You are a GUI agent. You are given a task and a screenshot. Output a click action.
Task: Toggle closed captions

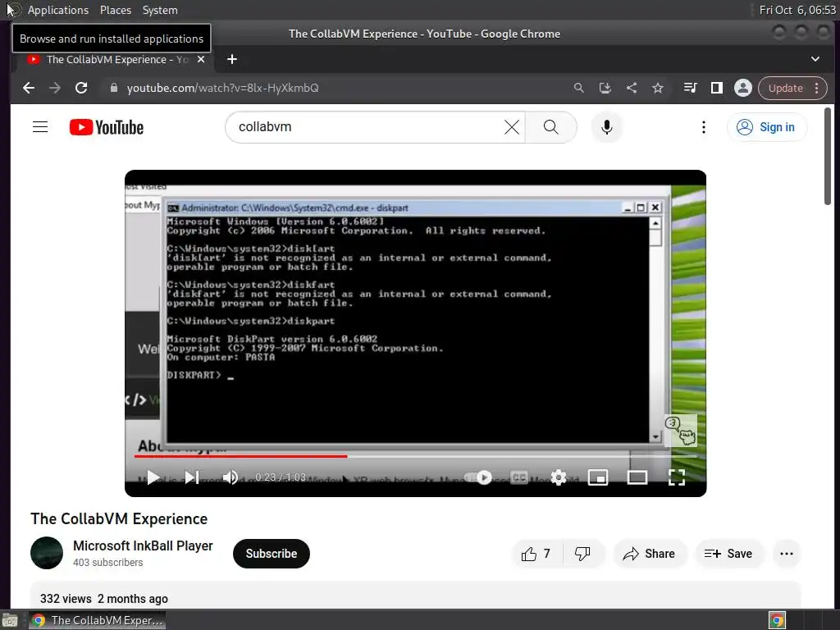(518, 477)
